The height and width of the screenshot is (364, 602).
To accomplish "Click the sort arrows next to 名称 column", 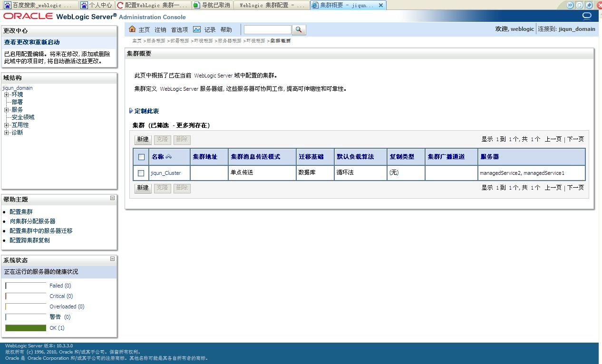I will pos(169,157).
